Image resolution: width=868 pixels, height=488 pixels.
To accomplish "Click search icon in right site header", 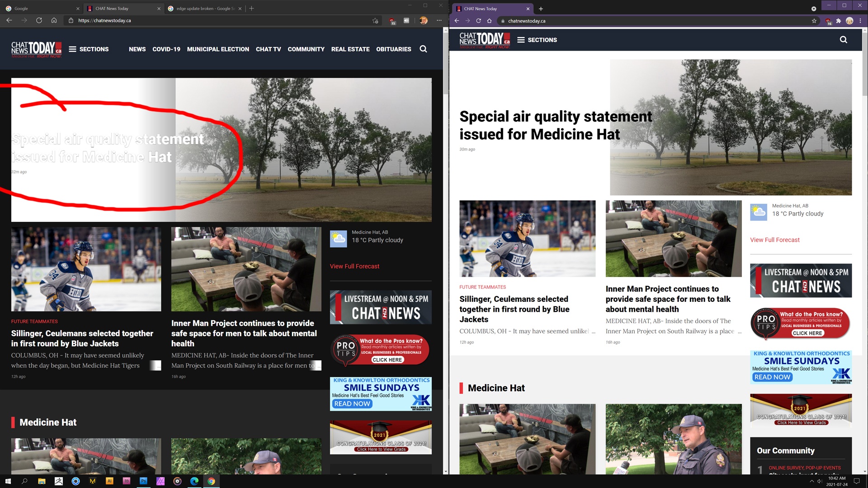I will (x=843, y=40).
